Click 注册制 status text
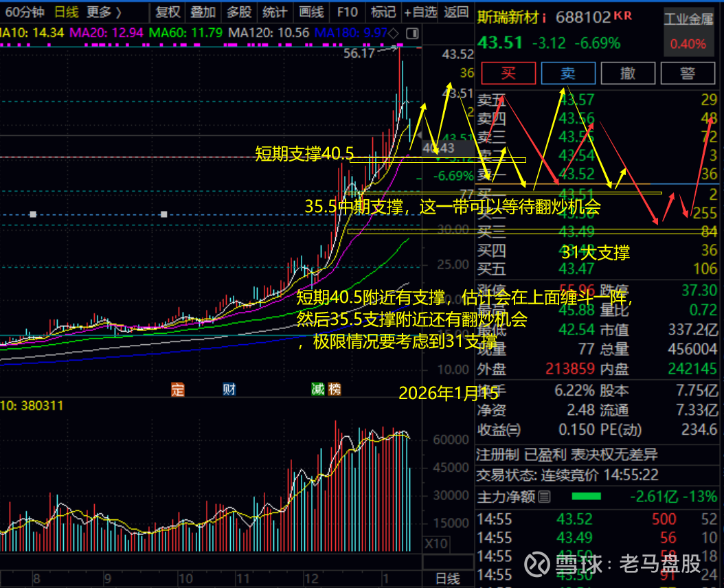The image size is (724, 588). (498, 455)
